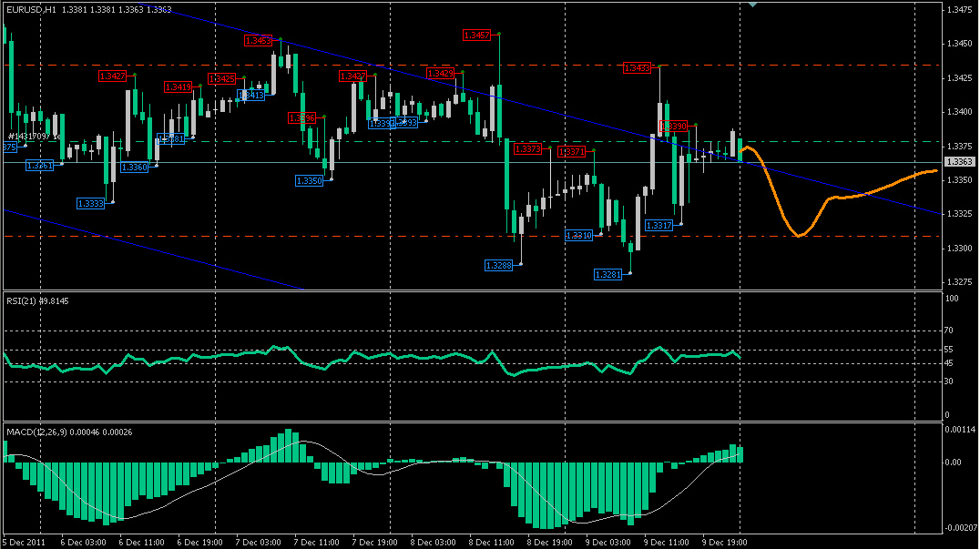The image size is (980, 549).
Task: Click 0.00114 on the MACD axis
Action: [x=960, y=430]
